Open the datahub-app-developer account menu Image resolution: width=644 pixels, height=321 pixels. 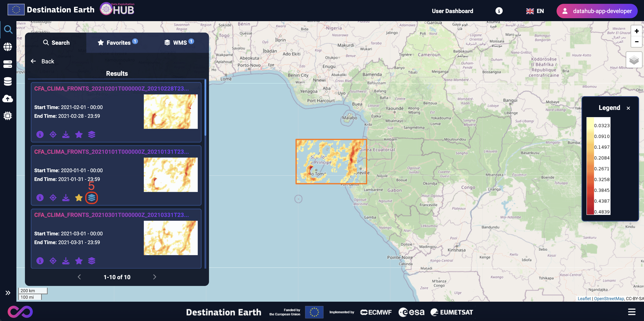point(597,11)
